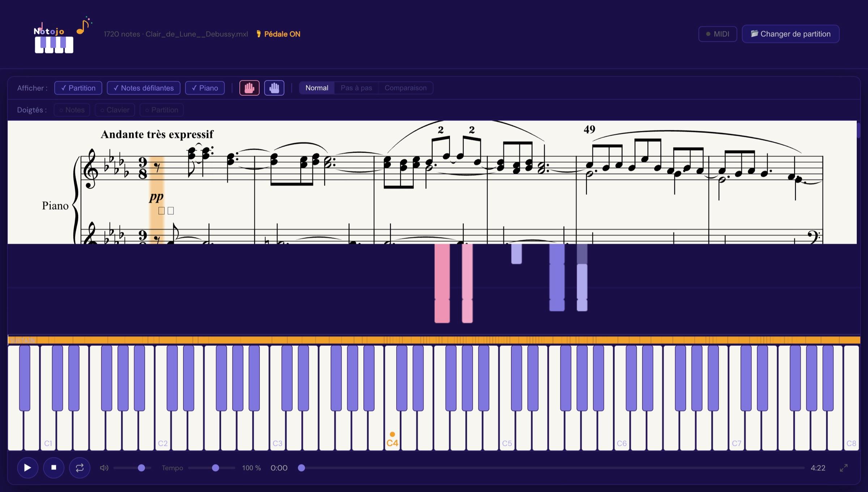This screenshot has height=492, width=868.
Task: Uncheck Notes défilantes display option
Action: (x=144, y=88)
